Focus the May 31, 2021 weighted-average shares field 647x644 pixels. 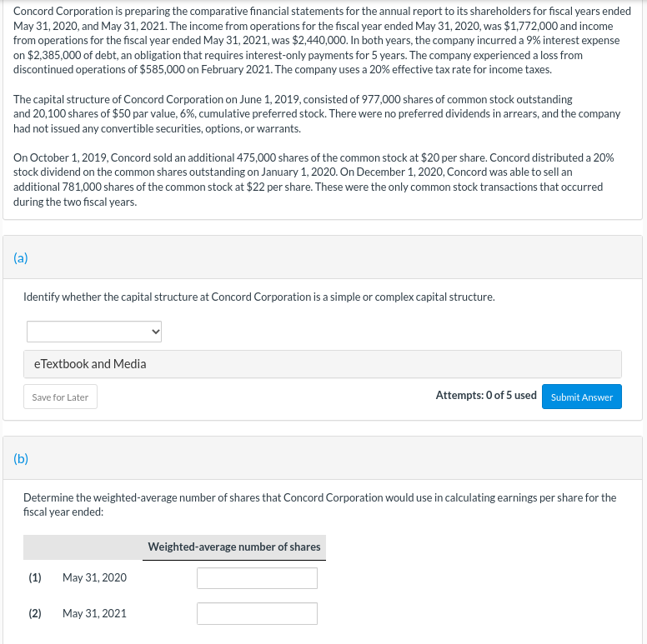tap(257, 613)
